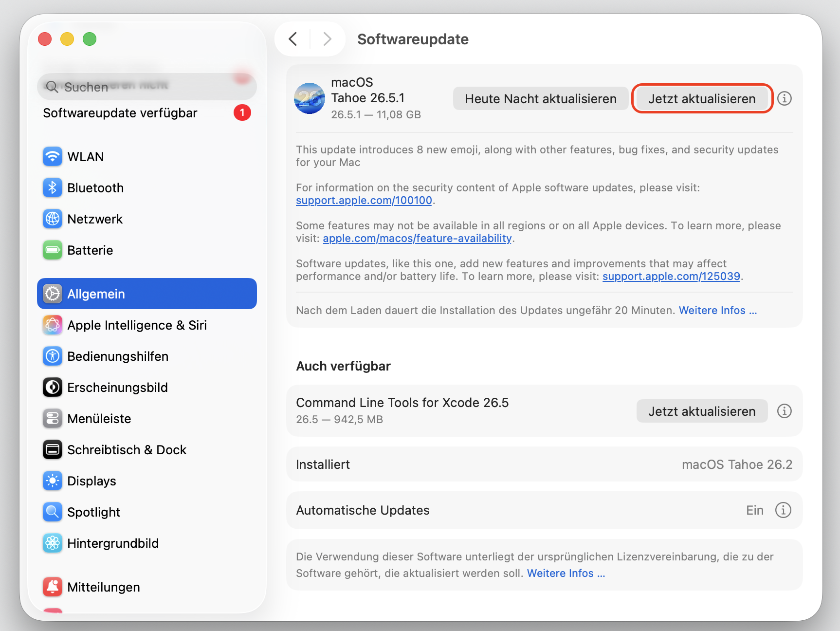Viewport: 840px width, 631px height.
Task: Click Jetzt aktualisieren for Command Line Tools
Action: pyautogui.click(x=702, y=411)
